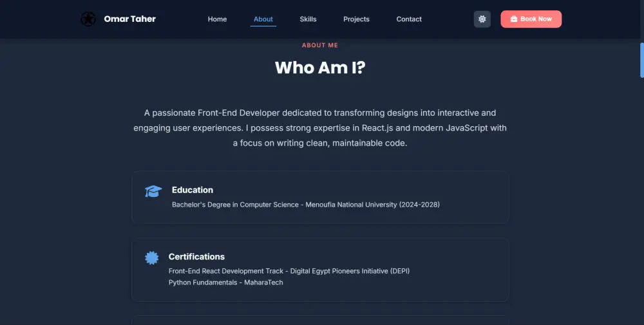The image size is (644, 325).
Task: Click the Certifications card heading
Action: [196, 257]
